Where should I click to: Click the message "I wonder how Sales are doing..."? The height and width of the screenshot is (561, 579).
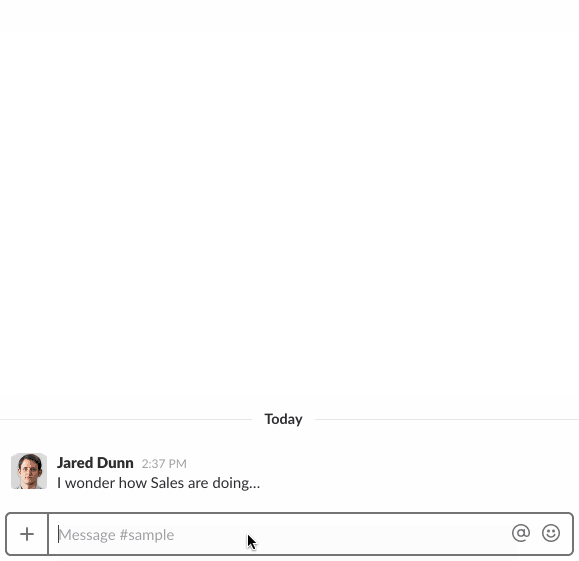coord(158,483)
